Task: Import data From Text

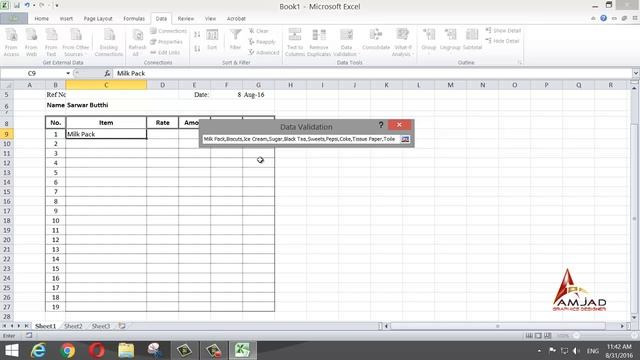Action: [x=51, y=42]
